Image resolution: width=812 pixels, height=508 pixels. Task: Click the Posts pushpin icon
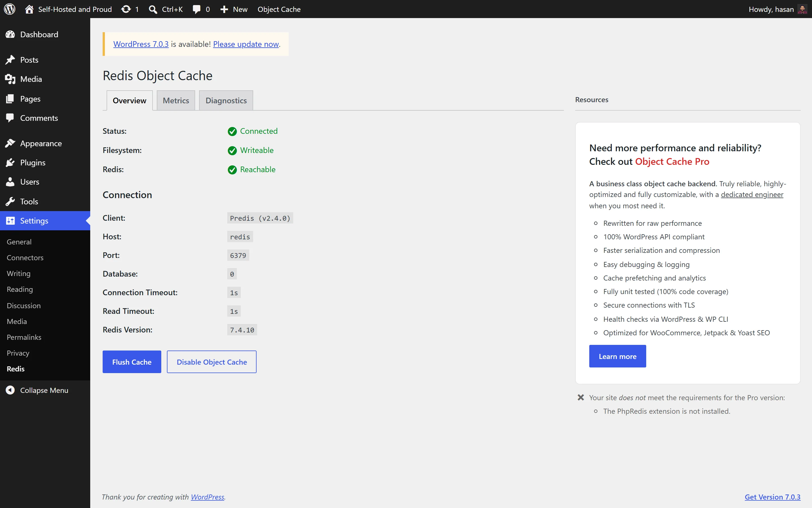[10, 60]
